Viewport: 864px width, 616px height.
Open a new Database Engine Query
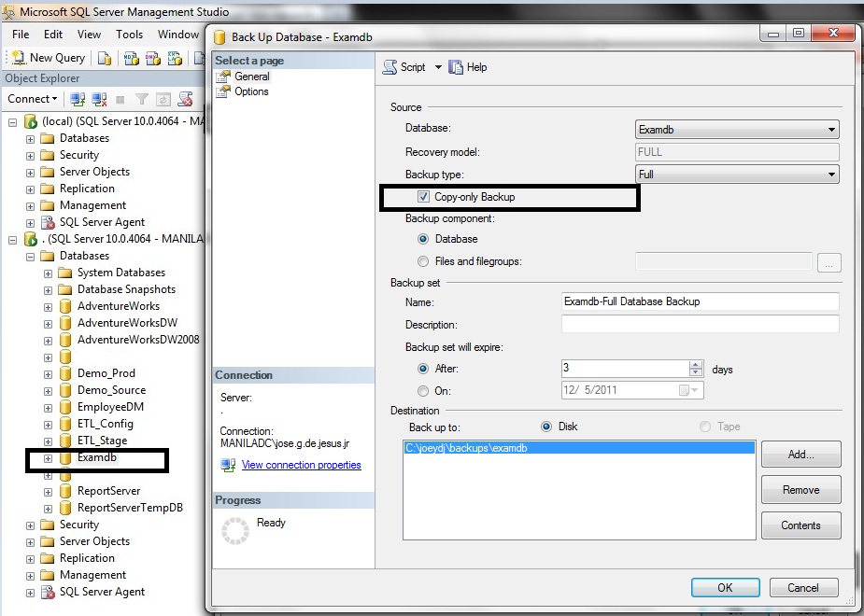[104, 58]
